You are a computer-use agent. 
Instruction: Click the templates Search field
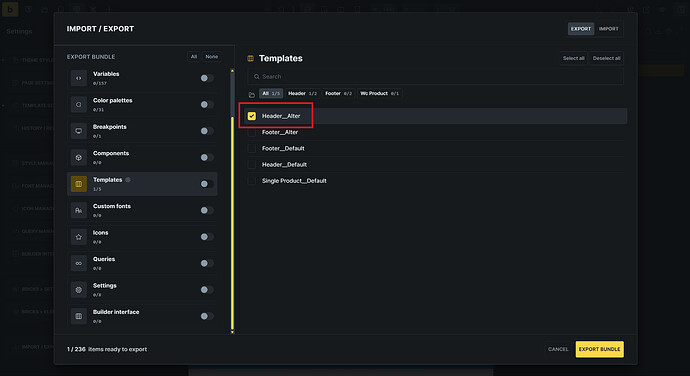(435, 77)
